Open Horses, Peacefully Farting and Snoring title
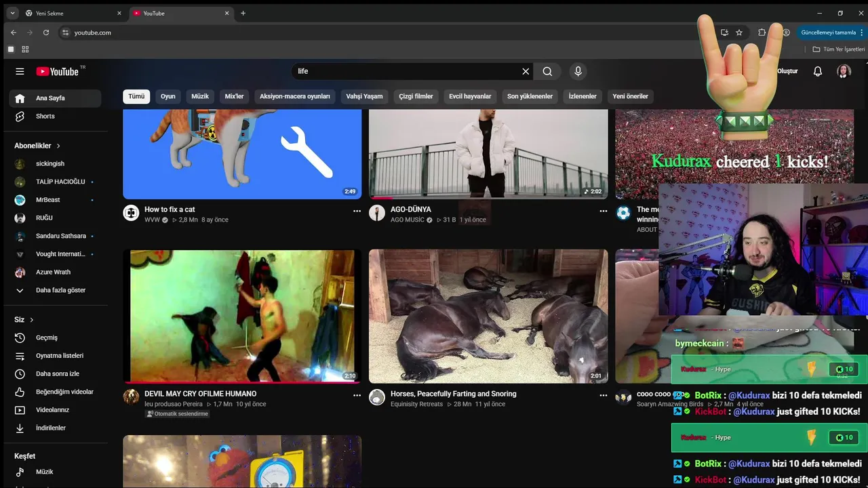868x488 pixels. 454,394
